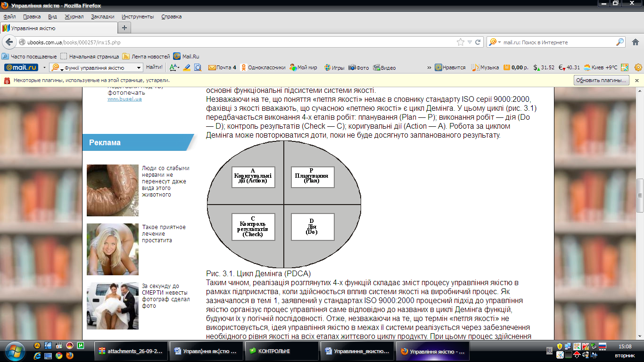644x362 pixels.
Task: Open the Закладки menu
Action: [102, 16]
